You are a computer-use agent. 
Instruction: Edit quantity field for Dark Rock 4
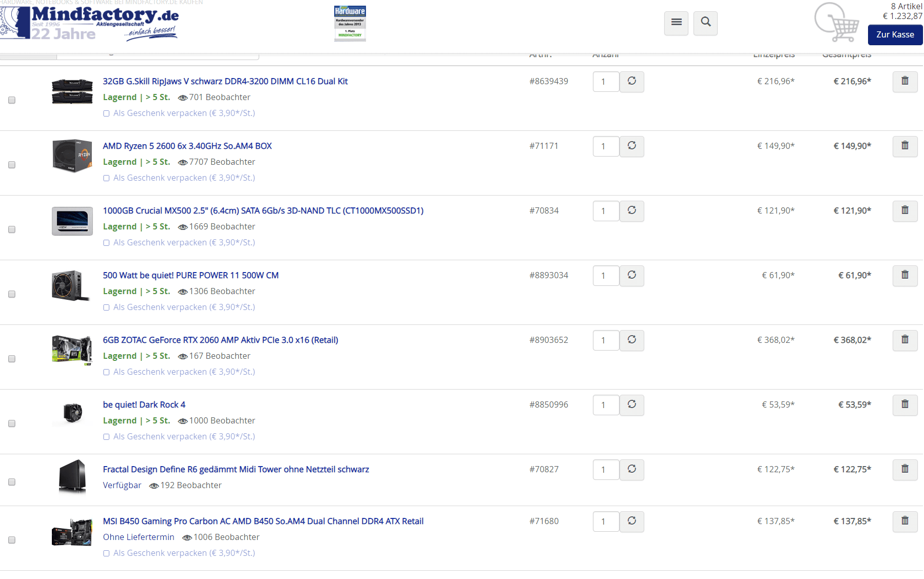click(606, 405)
